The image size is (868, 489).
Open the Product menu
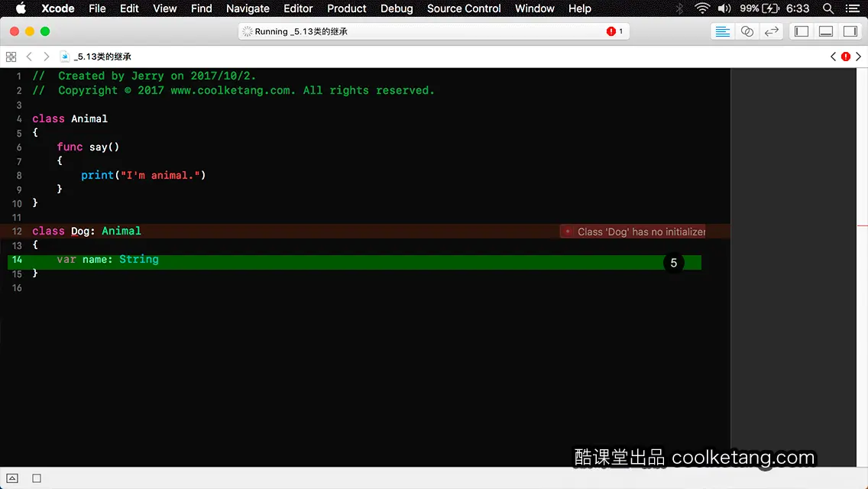(x=347, y=8)
